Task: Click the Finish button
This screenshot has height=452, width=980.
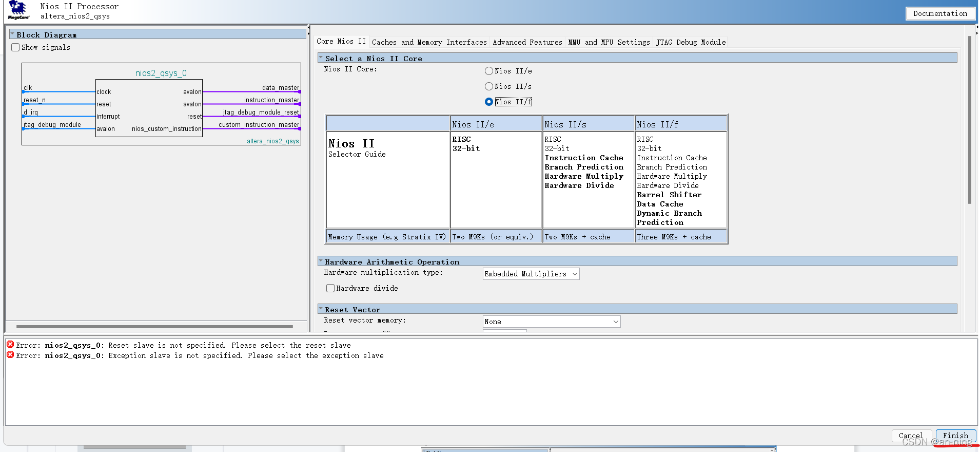Action: pos(955,436)
